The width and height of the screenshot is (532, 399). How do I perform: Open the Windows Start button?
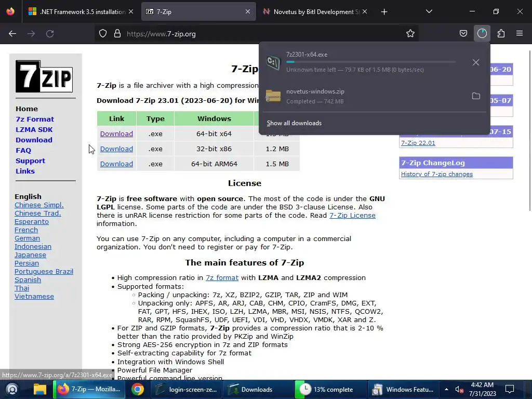coord(12,390)
